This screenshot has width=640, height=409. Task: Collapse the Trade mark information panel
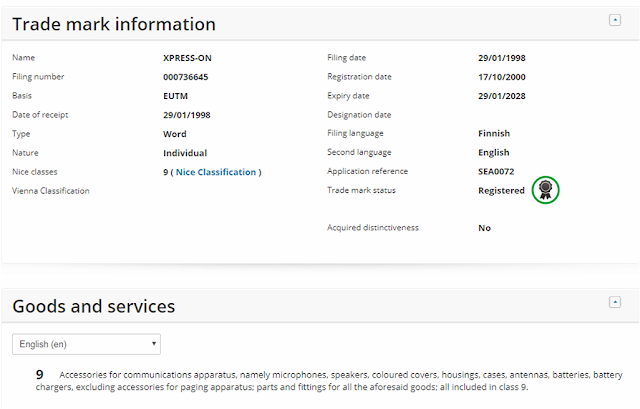[614, 20]
